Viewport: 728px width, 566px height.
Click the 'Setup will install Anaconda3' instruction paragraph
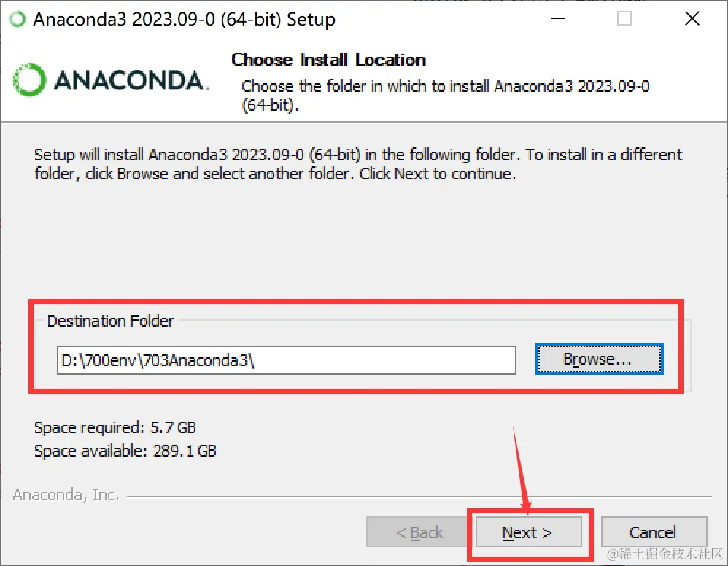358,164
